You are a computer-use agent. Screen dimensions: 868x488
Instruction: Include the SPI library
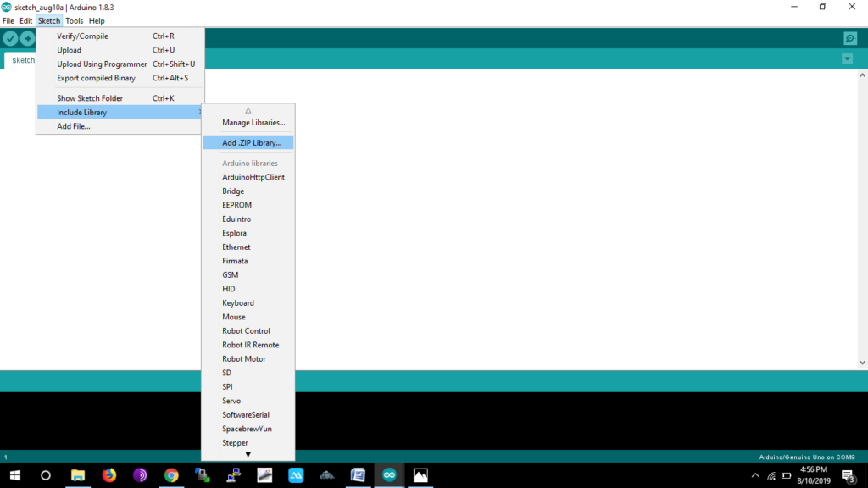pos(248,386)
